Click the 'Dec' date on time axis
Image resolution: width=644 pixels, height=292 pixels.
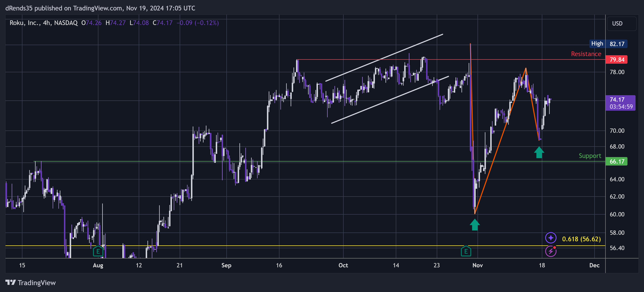[594, 265]
